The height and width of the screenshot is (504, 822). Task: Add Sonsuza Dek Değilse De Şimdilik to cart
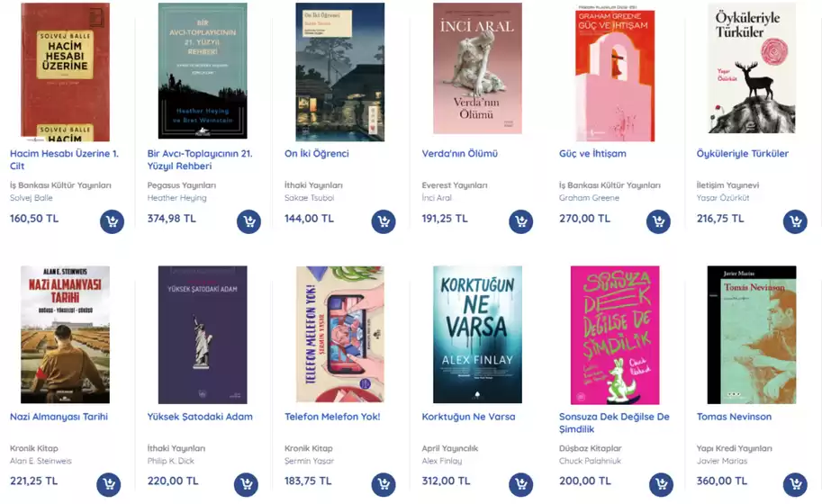coord(661,484)
